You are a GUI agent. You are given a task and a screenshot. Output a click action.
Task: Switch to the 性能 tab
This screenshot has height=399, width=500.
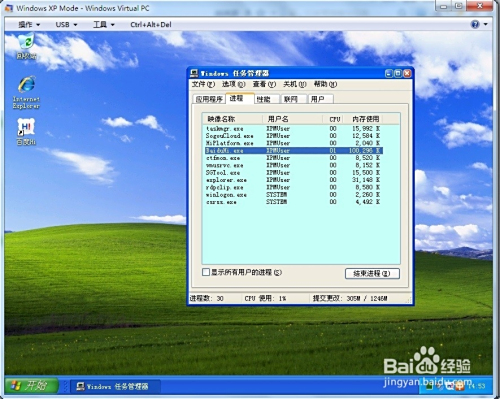tap(264, 99)
